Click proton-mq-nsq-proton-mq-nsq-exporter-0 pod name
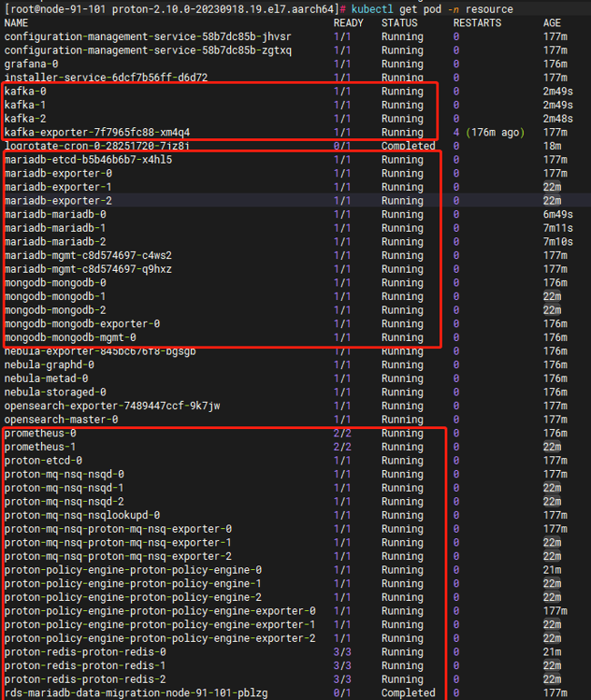Image resolution: width=591 pixels, height=700 pixels. click(118, 528)
